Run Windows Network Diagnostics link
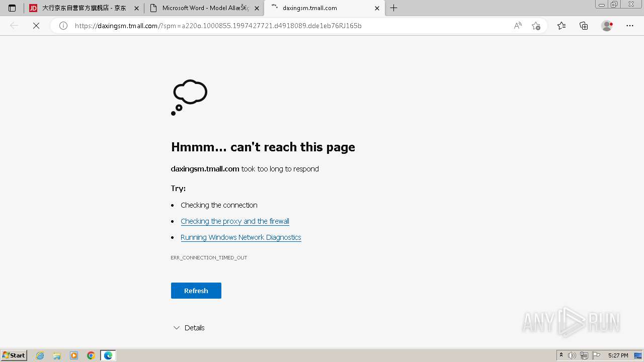Image resolution: width=644 pixels, height=362 pixels. (241, 237)
